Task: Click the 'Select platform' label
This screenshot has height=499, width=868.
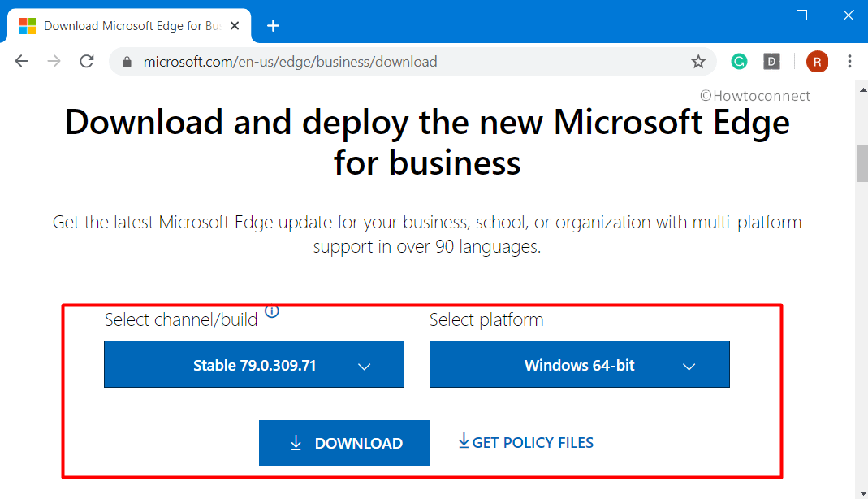Action: click(486, 319)
